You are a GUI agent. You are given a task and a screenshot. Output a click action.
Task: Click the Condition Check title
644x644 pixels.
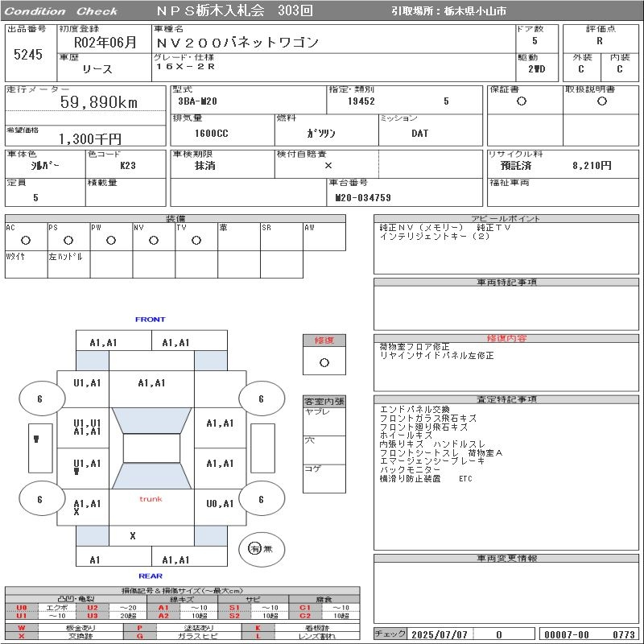coord(61,11)
